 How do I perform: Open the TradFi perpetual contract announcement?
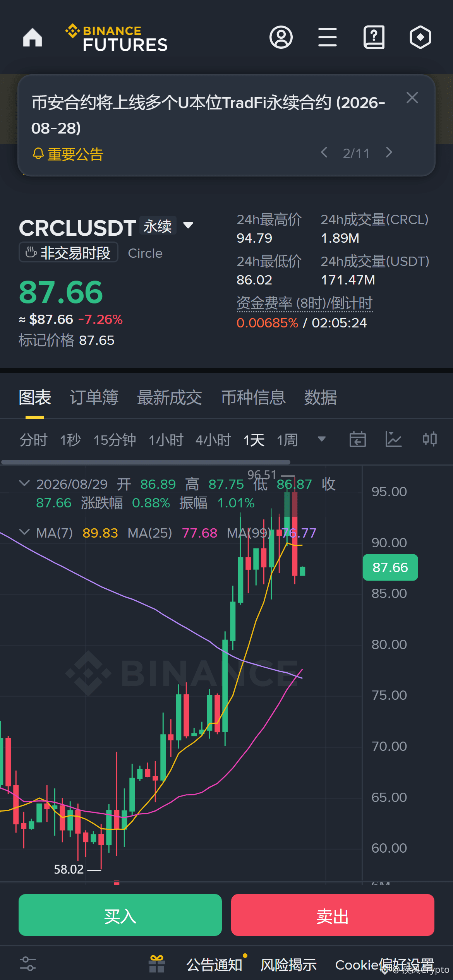pos(208,115)
